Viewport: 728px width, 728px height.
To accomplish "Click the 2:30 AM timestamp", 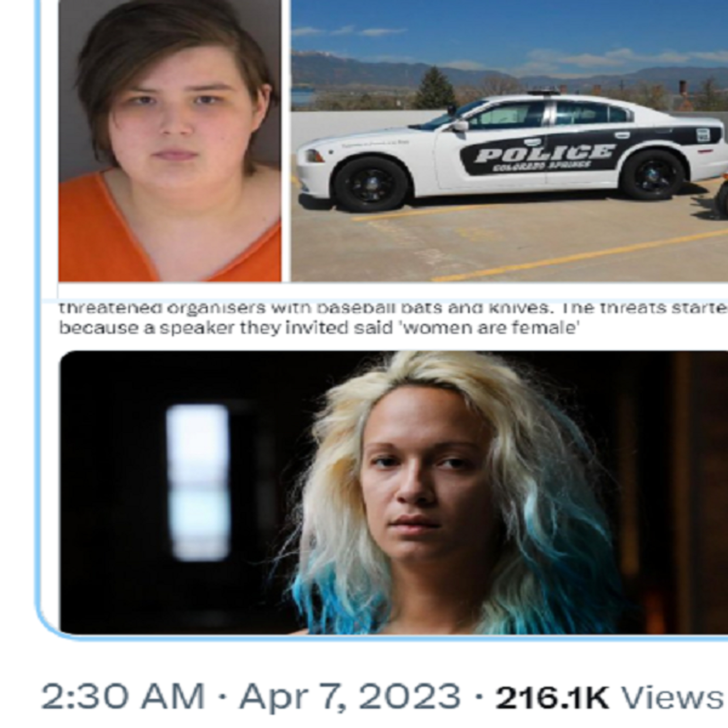I will tap(123, 696).
